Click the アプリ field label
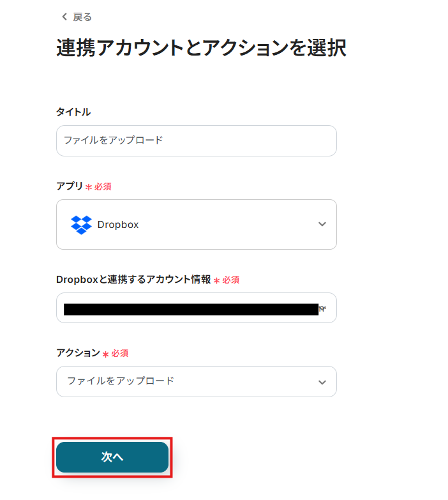448x500 pixels. pyautogui.click(x=70, y=186)
